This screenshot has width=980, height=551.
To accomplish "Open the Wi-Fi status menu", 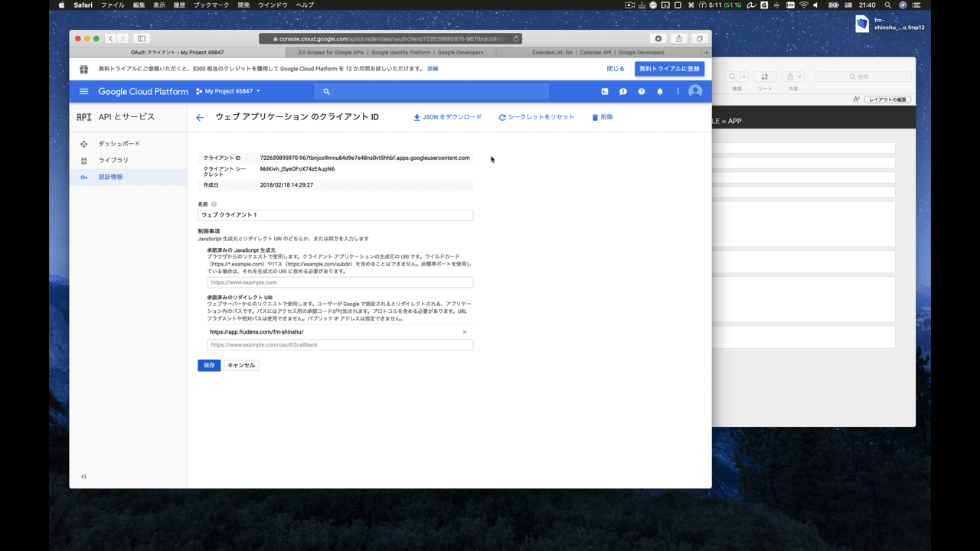I will coord(804,5).
